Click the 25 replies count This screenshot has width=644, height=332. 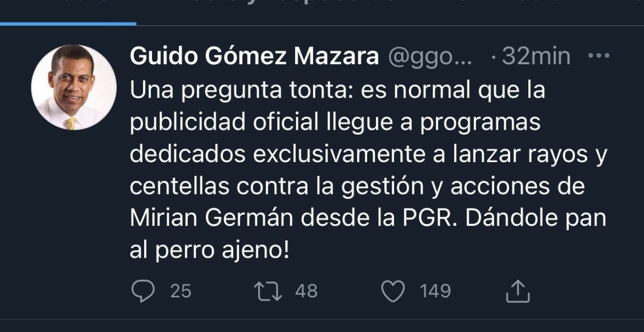tap(181, 291)
